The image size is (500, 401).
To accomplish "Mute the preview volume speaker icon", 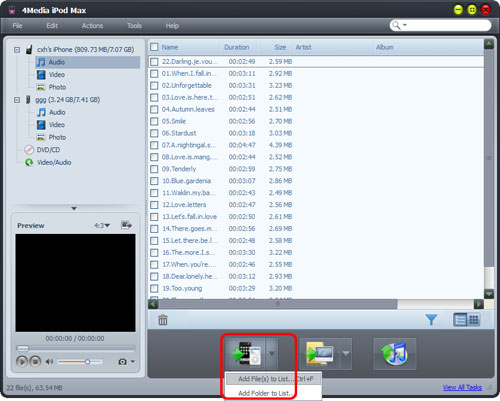I will [x=49, y=362].
